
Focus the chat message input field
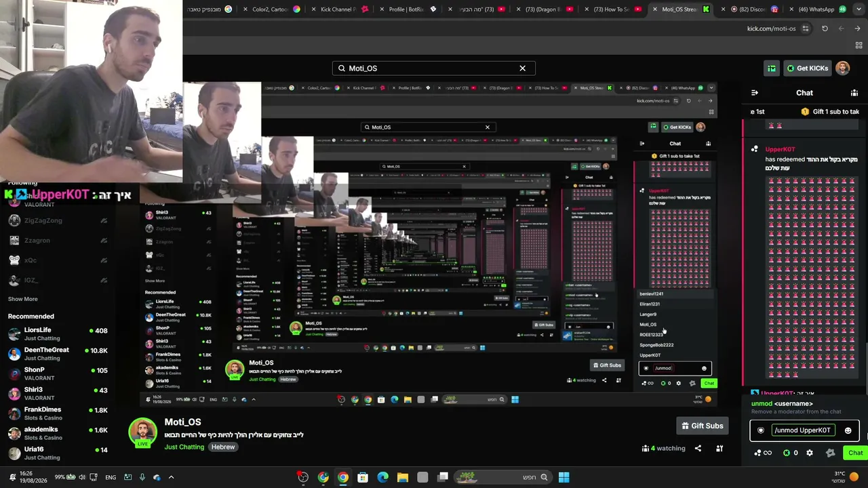coord(804,430)
